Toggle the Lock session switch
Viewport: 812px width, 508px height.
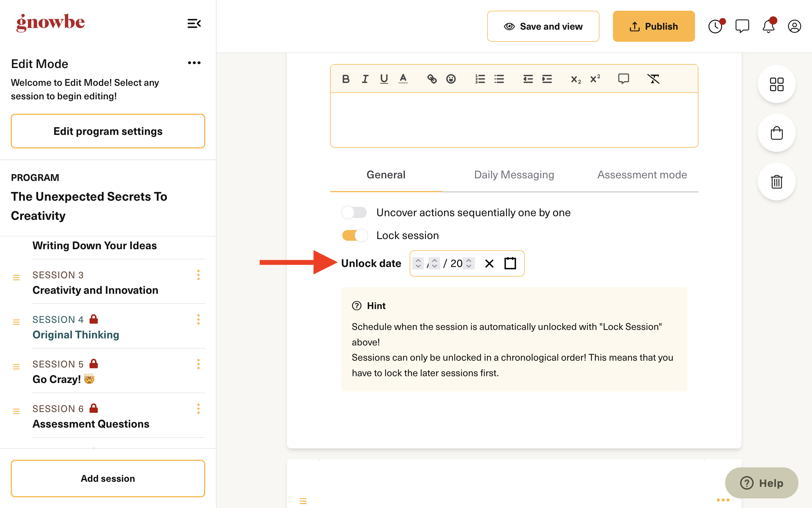[355, 235]
